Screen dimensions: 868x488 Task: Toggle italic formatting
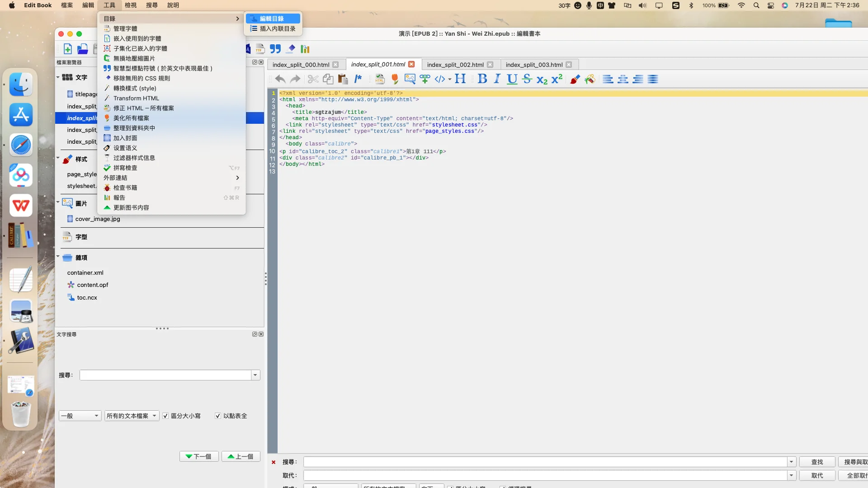click(497, 79)
